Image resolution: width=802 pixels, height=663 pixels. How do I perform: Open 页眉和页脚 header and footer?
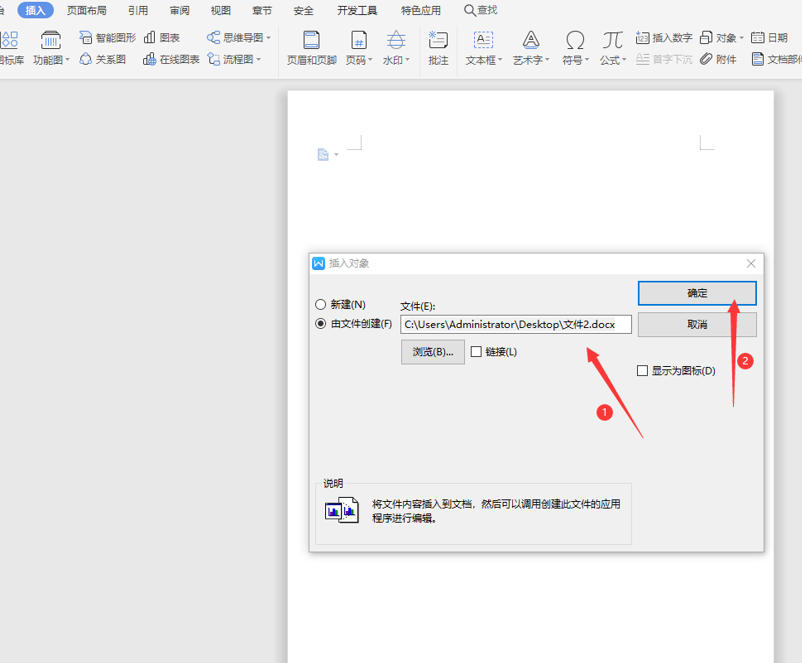[311, 48]
